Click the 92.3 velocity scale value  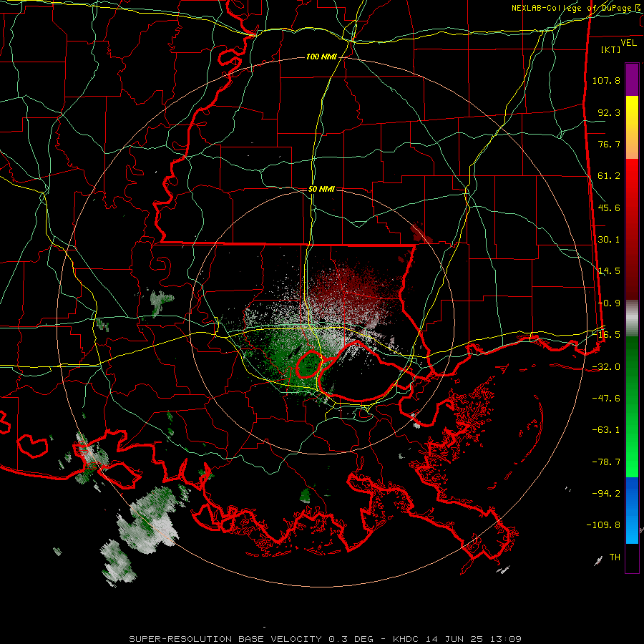click(609, 112)
